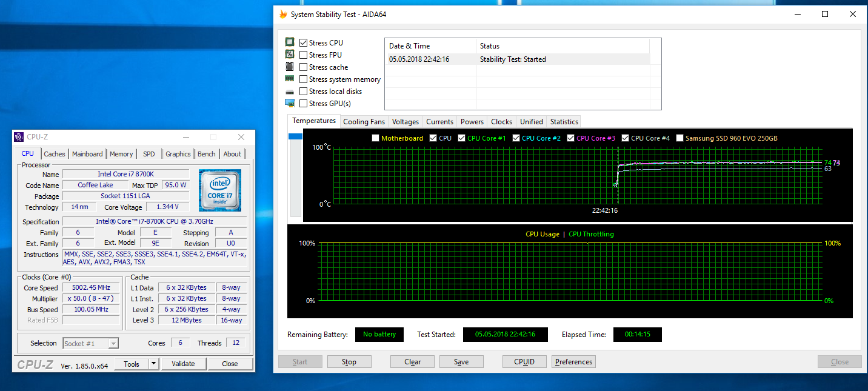Screen dimensions: 868x391
Task: Click the cache chip icon beside Stress cache
Action: 290,67
